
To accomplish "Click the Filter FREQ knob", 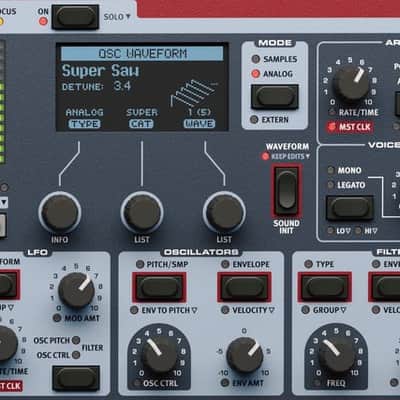I will (336, 355).
